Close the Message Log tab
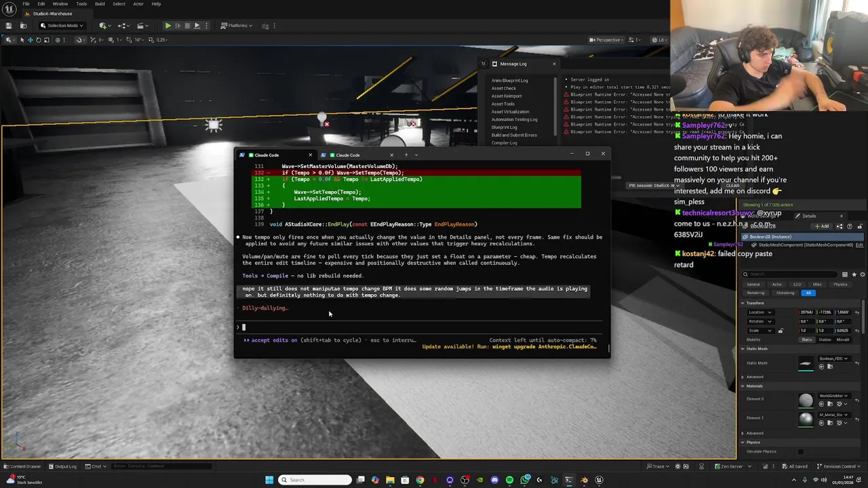Image resolution: width=868 pixels, height=488 pixels. point(554,64)
